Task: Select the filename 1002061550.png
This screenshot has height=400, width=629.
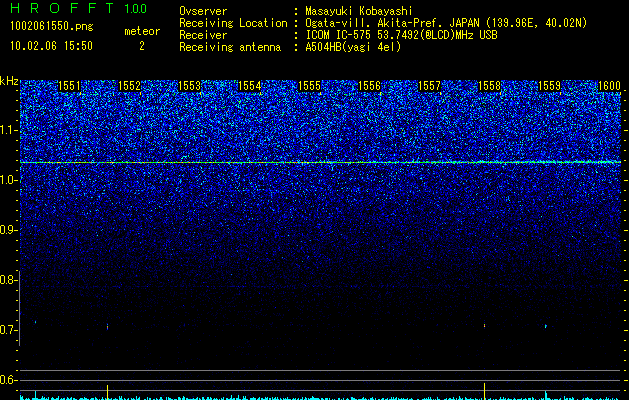Action: click(52, 27)
